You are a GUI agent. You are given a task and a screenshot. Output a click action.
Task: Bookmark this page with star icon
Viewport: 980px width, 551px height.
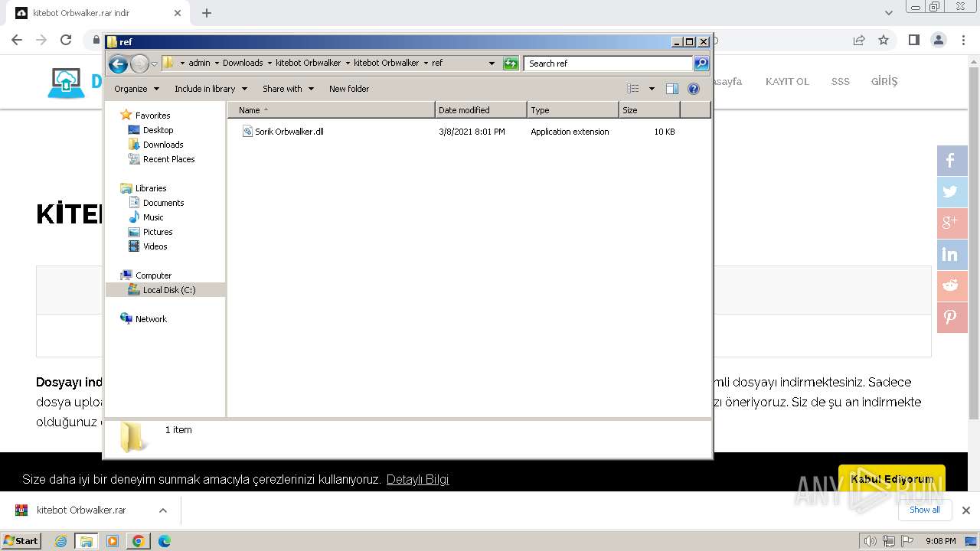click(x=884, y=40)
